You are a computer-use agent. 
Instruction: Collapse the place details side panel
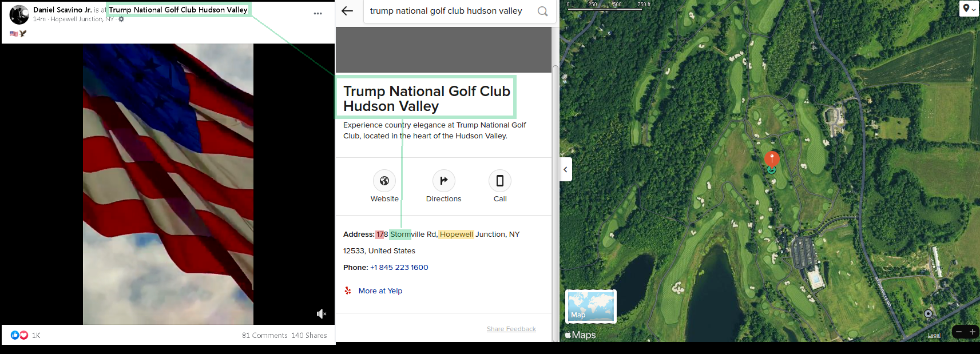coord(566,169)
